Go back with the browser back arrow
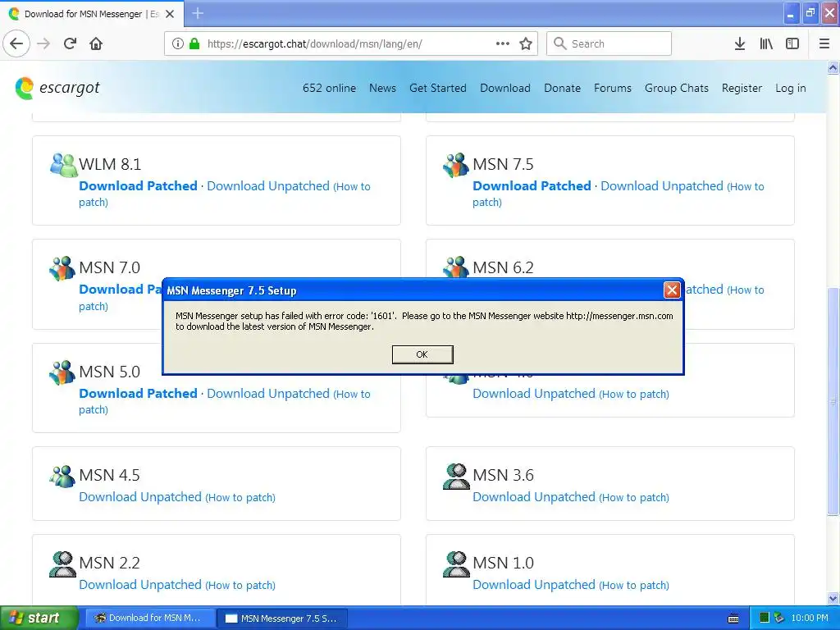This screenshot has width=840, height=630. click(x=16, y=43)
